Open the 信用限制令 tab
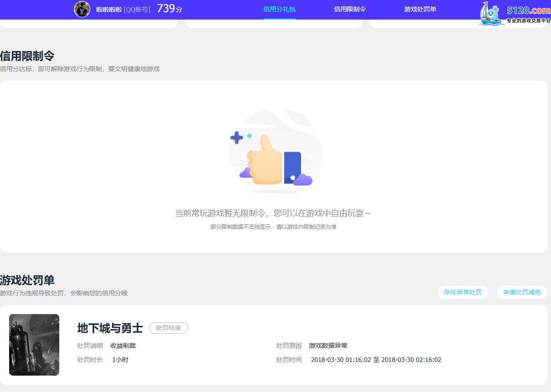Viewport: 551px width, 392px height. (x=350, y=9)
